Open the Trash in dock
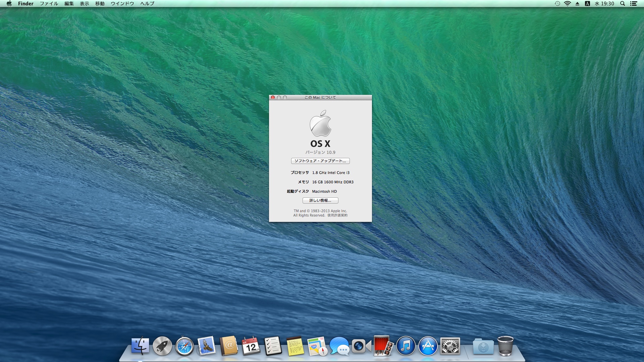This screenshot has width=644, height=362. [505, 346]
